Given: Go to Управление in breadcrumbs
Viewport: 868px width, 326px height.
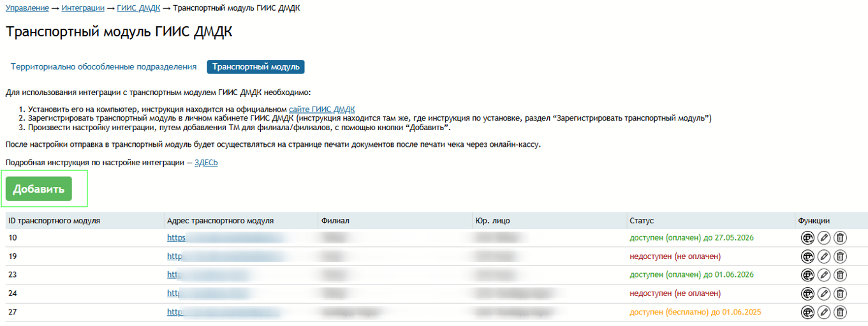Looking at the screenshot, I should click(27, 8).
